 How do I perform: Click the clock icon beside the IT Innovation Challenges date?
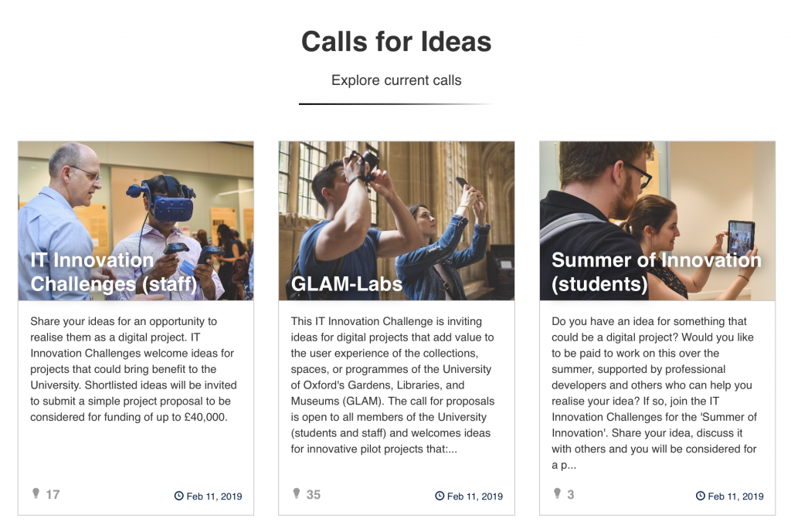point(178,496)
